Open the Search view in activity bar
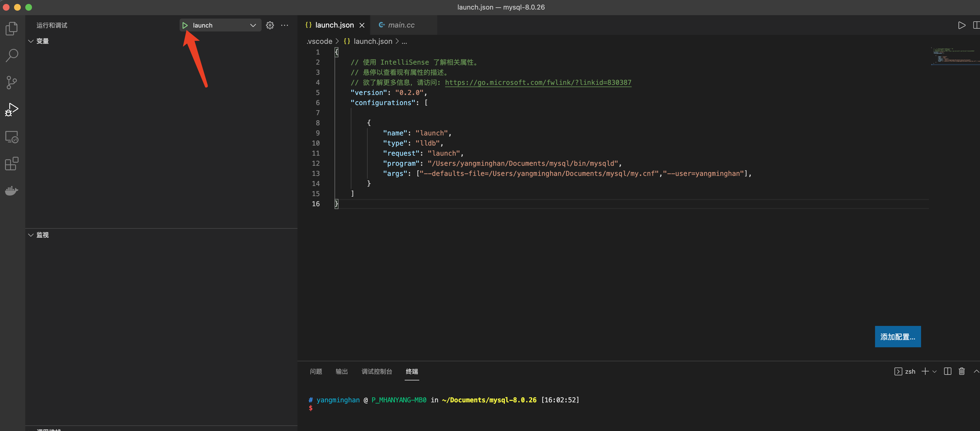The height and width of the screenshot is (431, 980). coord(12,56)
